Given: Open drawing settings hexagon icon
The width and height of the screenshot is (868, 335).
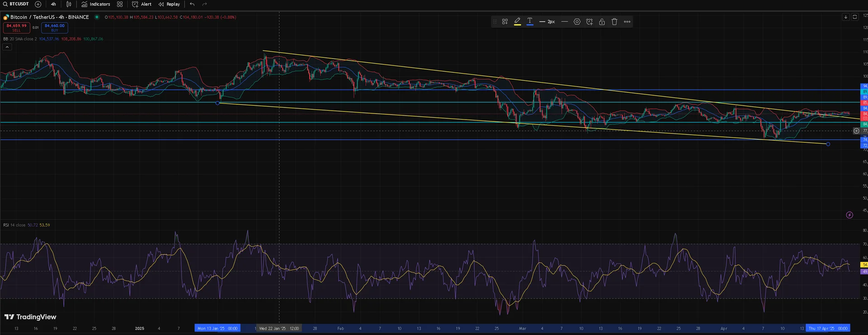Looking at the screenshot, I should (x=577, y=22).
